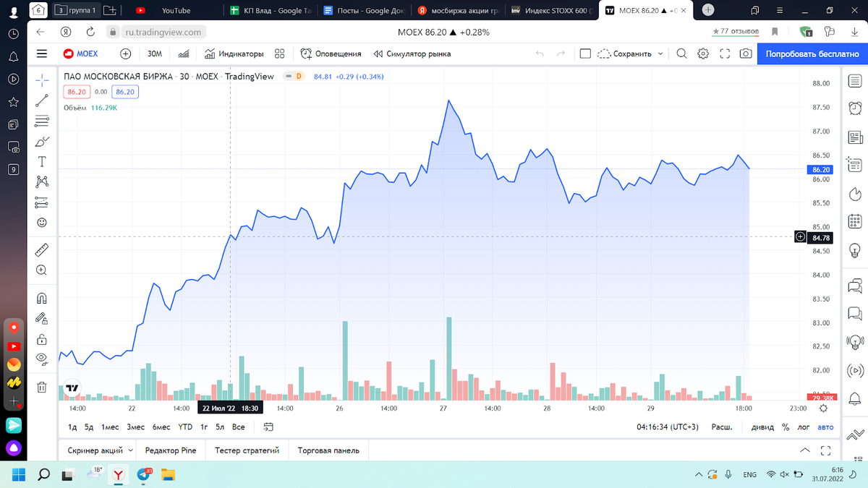Open the chart layout selector square
The image size is (868, 488).
(585, 53)
